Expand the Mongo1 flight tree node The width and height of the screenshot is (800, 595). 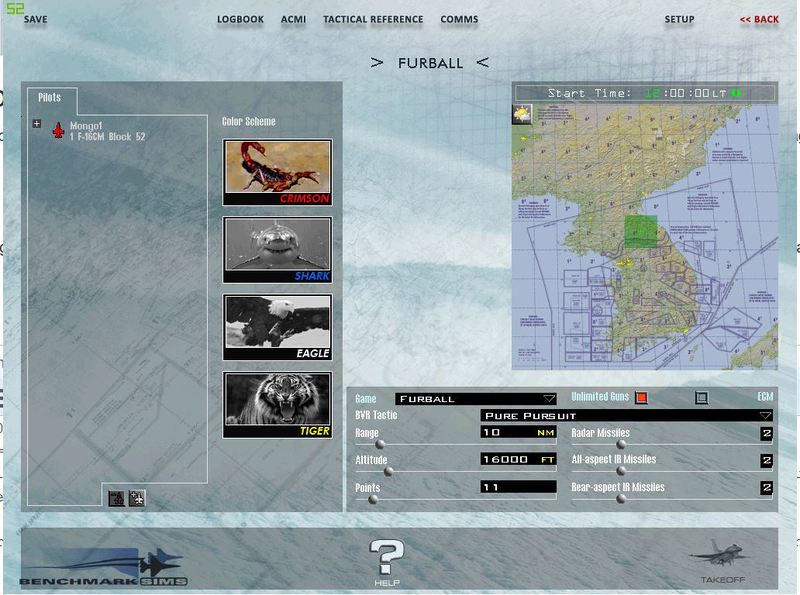tap(36, 123)
